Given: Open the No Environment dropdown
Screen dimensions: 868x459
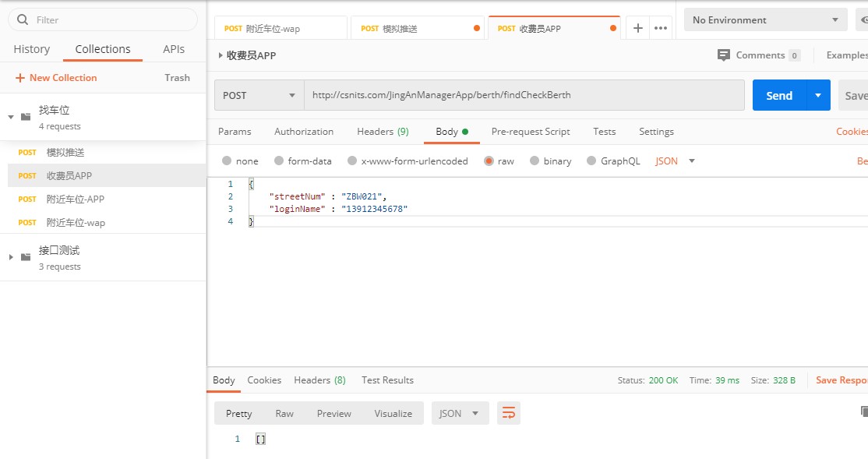Looking at the screenshot, I should click(764, 20).
